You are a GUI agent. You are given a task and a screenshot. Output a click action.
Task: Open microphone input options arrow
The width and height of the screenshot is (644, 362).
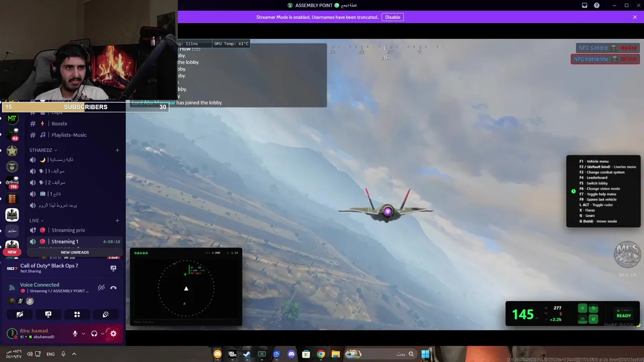pos(84,333)
